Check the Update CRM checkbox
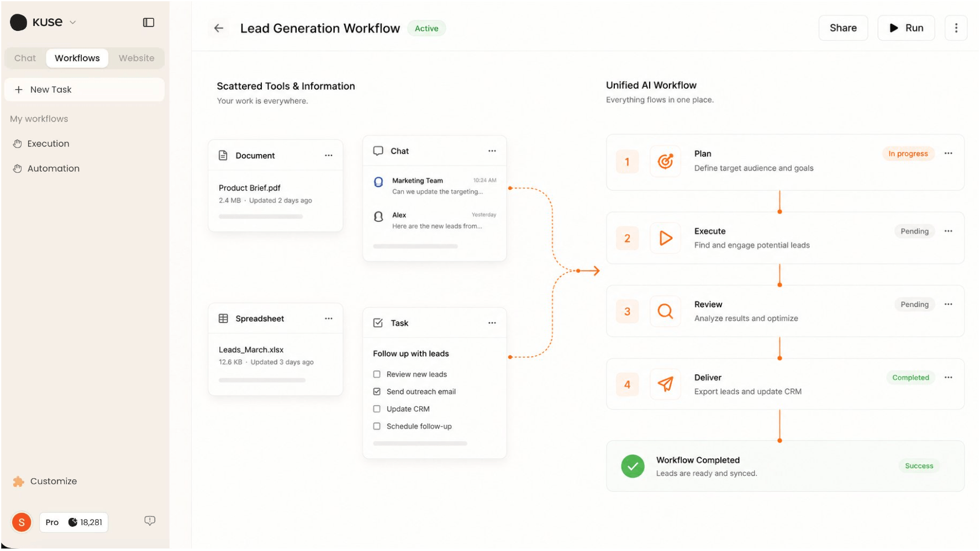This screenshot has width=980, height=551. (x=377, y=410)
